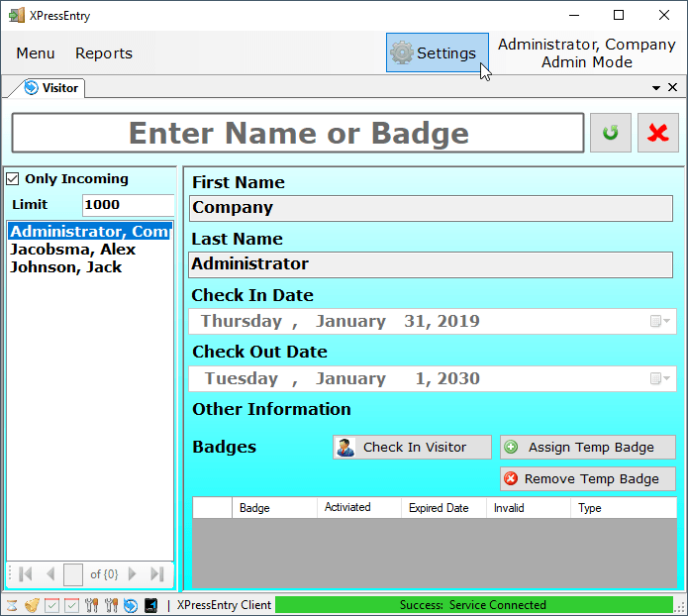Select Administrator, Company in visitor list
This screenshot has height=616, width=688.
[x=90, y=231]
